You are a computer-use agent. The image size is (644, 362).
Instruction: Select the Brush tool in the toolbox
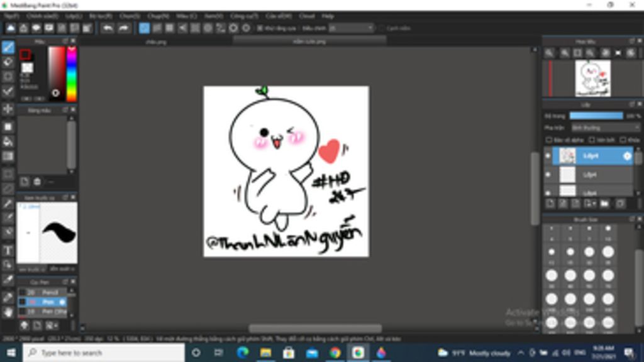[x=8, y=47]
